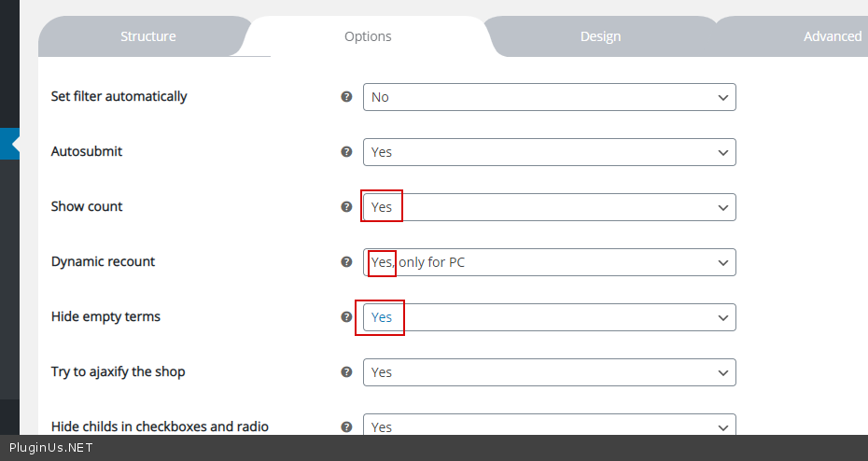Click help icon for Hide empty terms
Screen dimensions: 868x461
(x=346, y=317)
